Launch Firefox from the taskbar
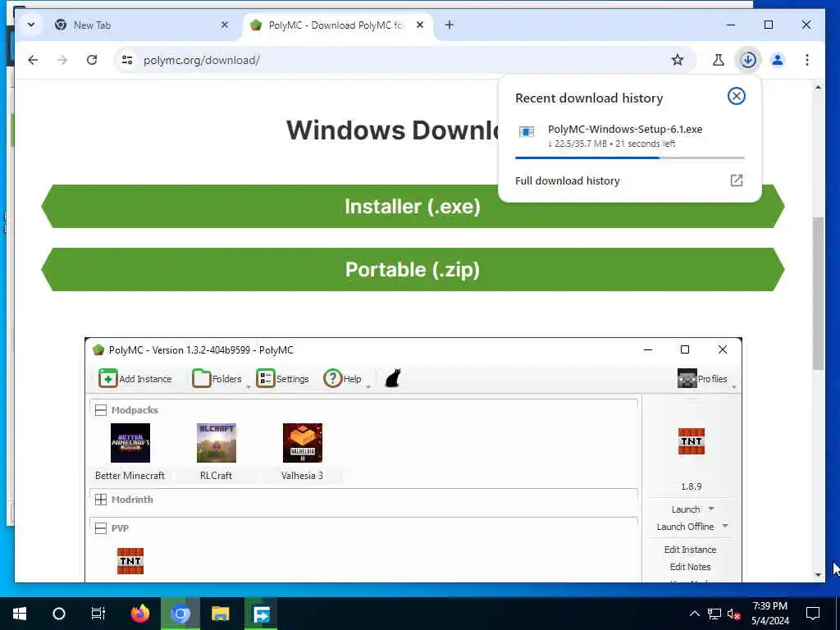This screenshot has width=840, height=630. pos(140,614)
